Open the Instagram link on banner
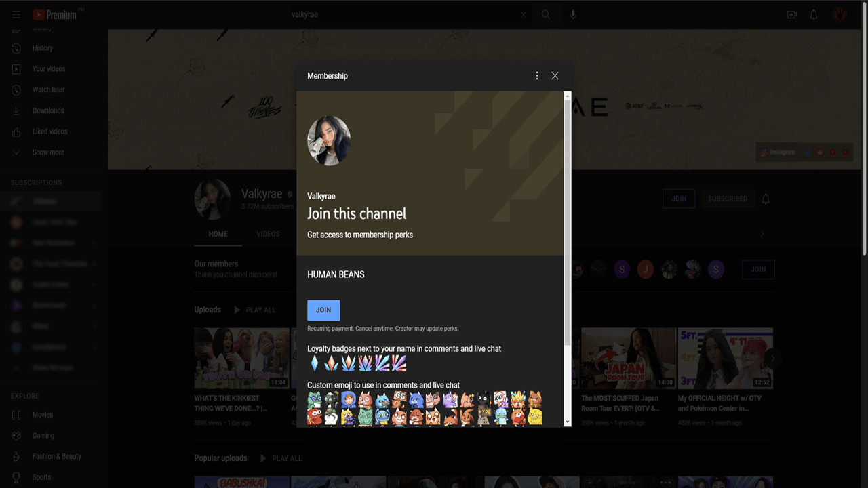 click(778, 152)
